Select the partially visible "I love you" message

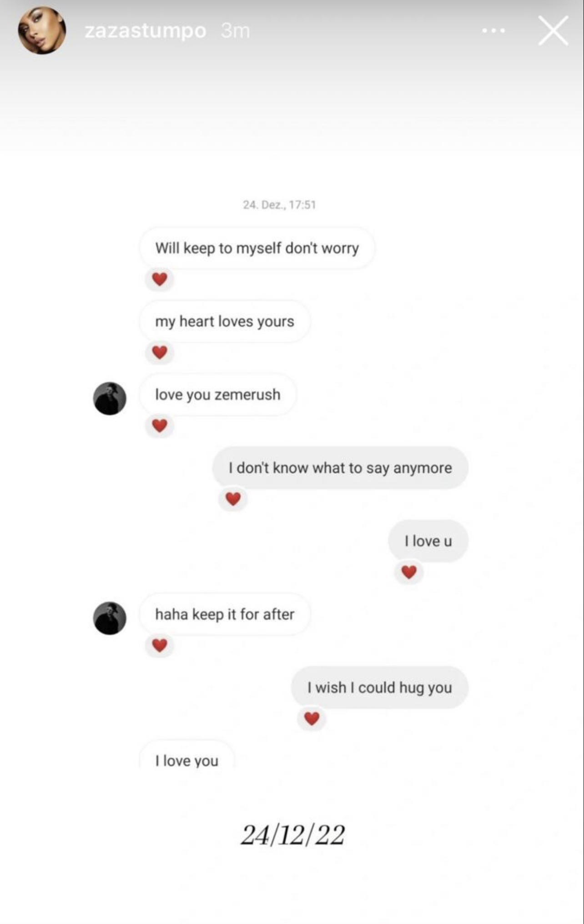pos(186,759)
